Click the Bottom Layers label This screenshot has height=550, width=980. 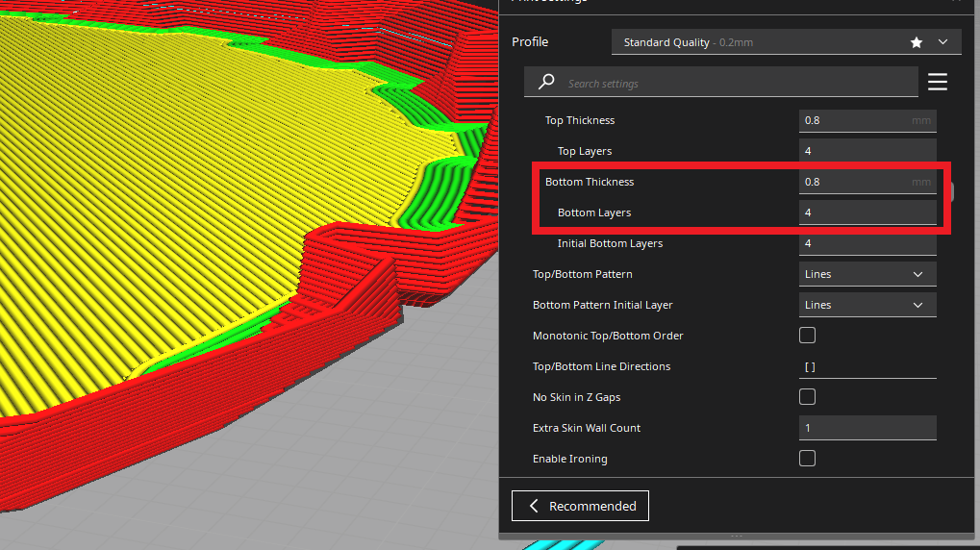tap(593, 212)
